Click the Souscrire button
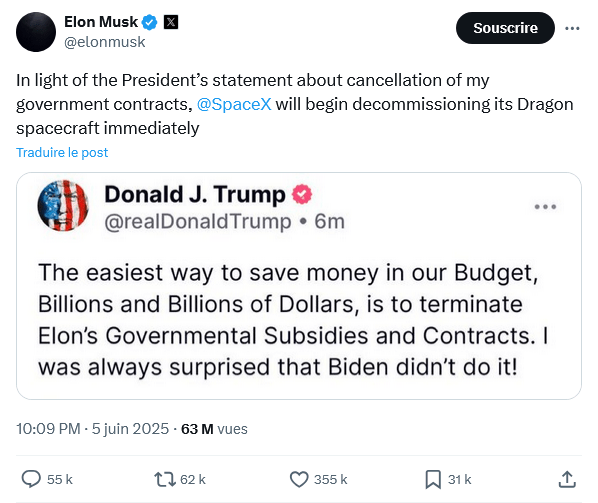The width and height of the screenshot is (598, 503). pos(505,28)
